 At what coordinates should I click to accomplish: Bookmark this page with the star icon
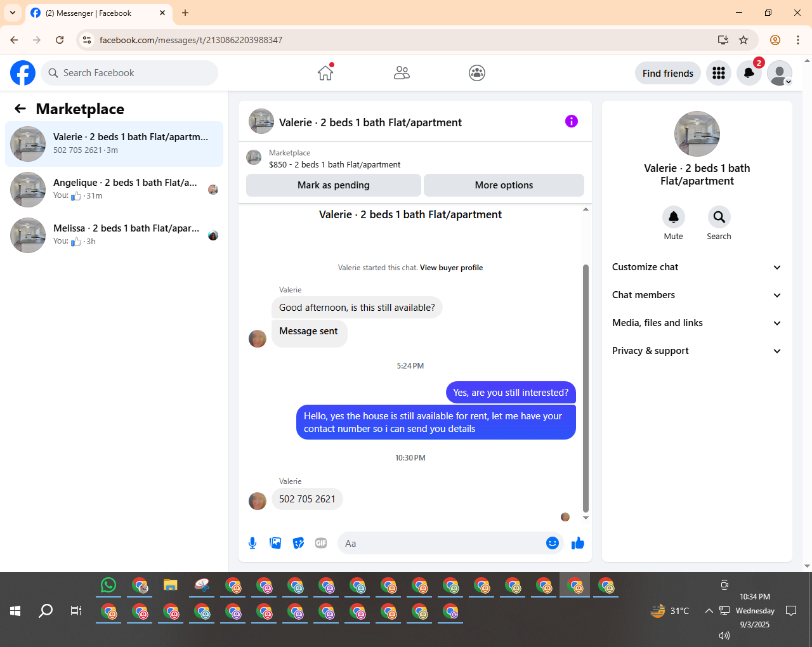[x=743, y=40]
